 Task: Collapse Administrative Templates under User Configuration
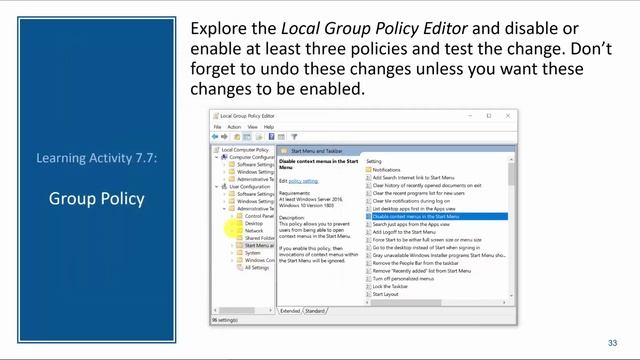(x=224, y=209)
